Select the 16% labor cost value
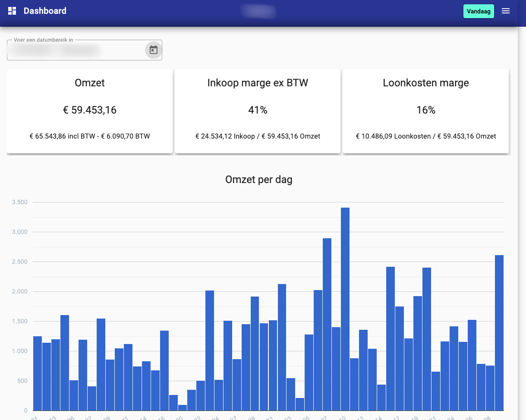The width and height of the screenshot is (526, 420). click(425, 110)
